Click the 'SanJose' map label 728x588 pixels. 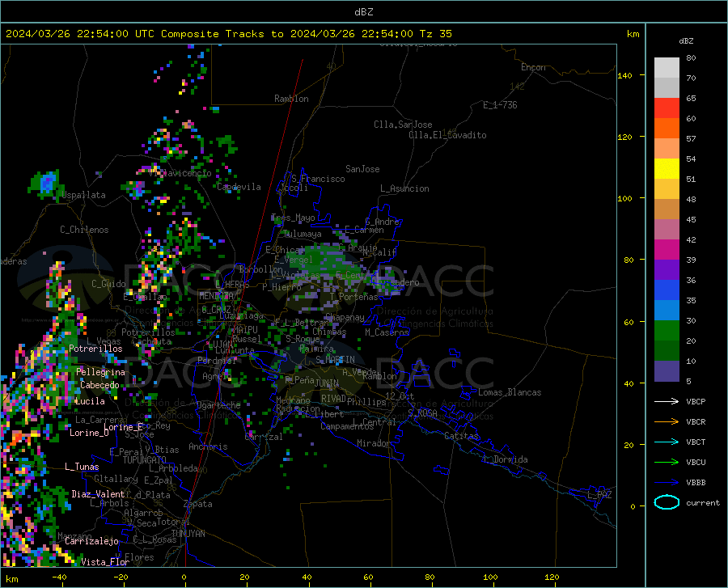pos(362,169)
